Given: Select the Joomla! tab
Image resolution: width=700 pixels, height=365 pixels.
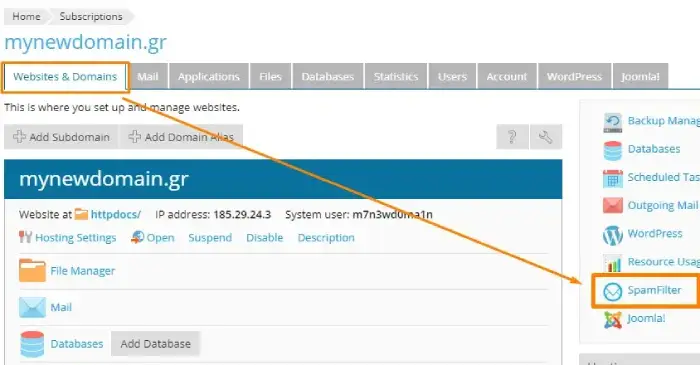Looking at the screenshot, I should pos(640,77).
